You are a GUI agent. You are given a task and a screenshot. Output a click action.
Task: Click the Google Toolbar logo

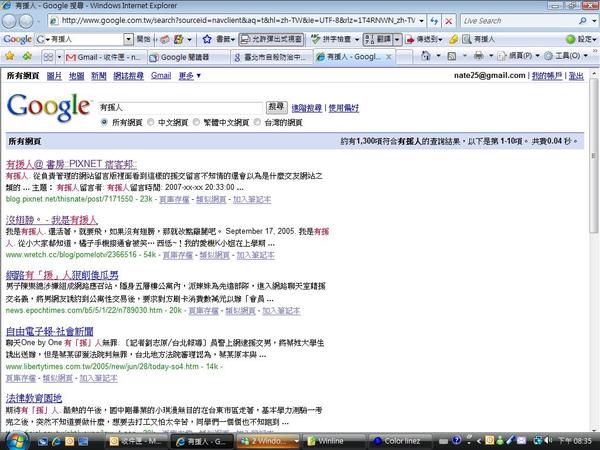pyautogui.click(x=17, y=39)
